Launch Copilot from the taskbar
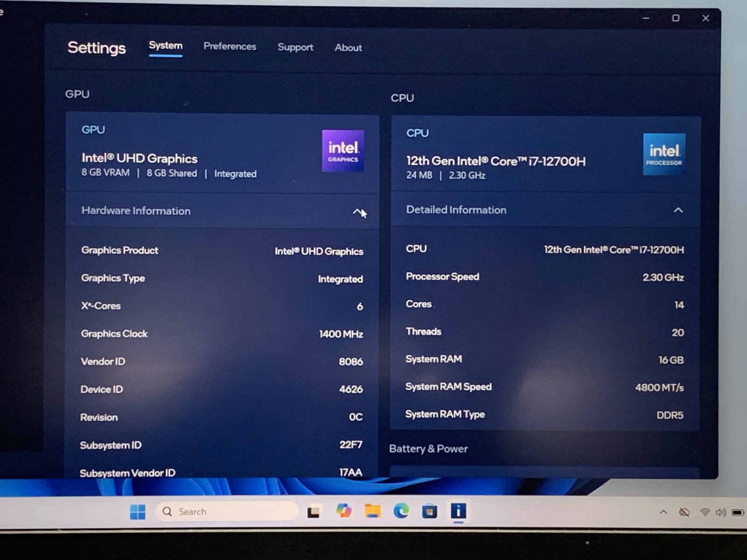Screen dimensions: 747x560 click(344, 511)
